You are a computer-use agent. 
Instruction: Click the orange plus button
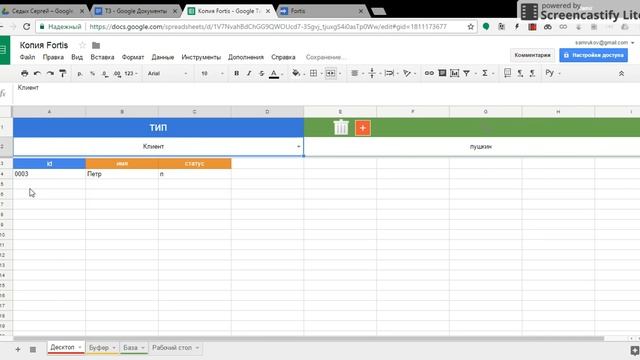(362, 128)
